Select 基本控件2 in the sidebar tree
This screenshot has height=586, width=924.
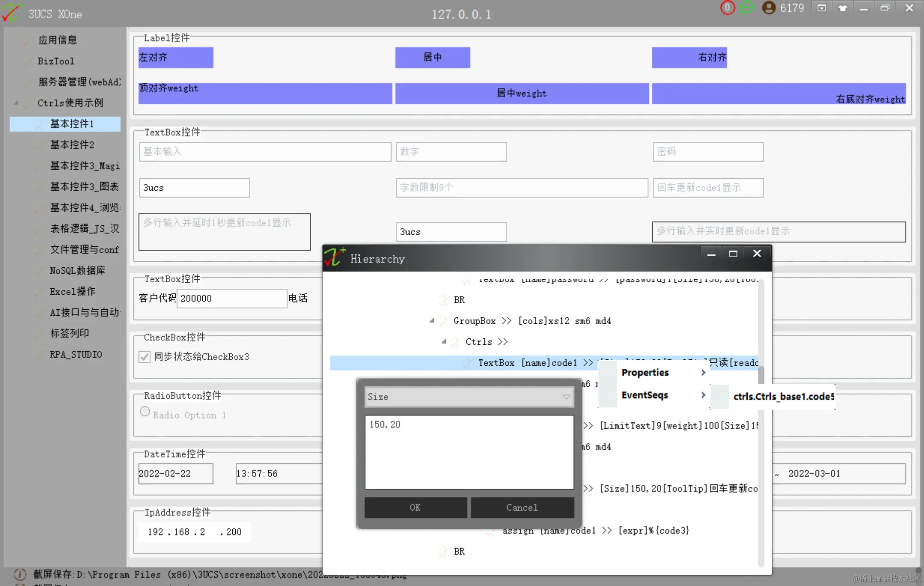tap(72, 145)
